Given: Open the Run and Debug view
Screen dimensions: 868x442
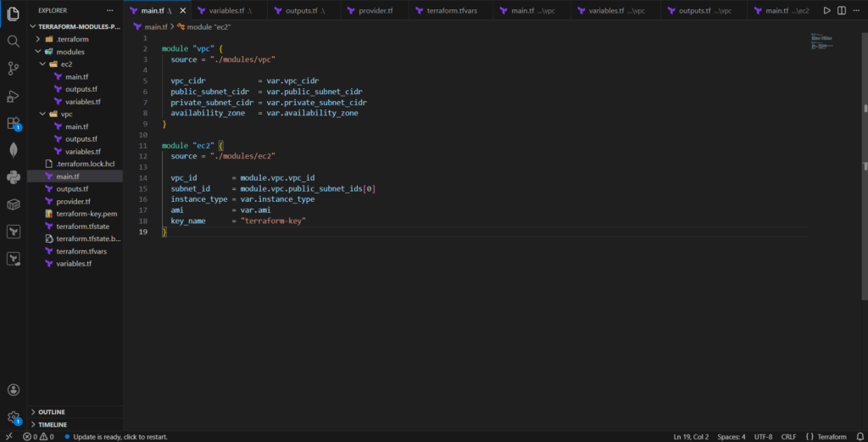Looking at the screenshot, I should 13,96.
